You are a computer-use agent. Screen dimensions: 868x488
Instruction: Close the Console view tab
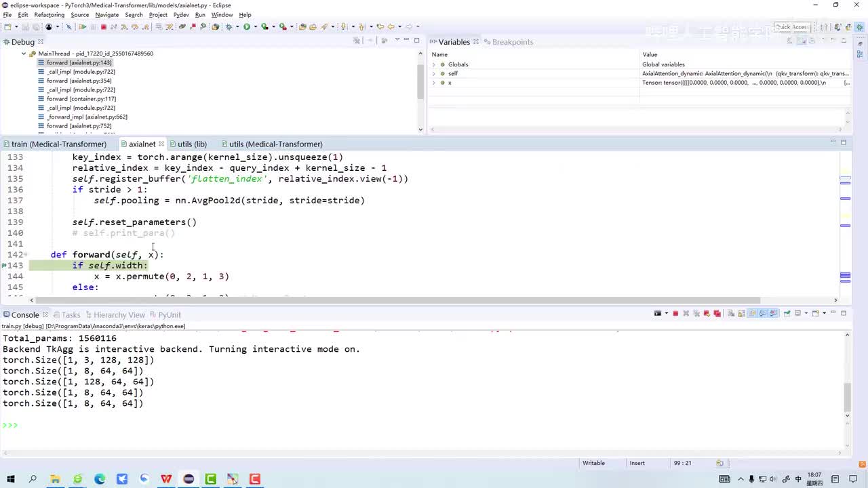pos(45,314)
